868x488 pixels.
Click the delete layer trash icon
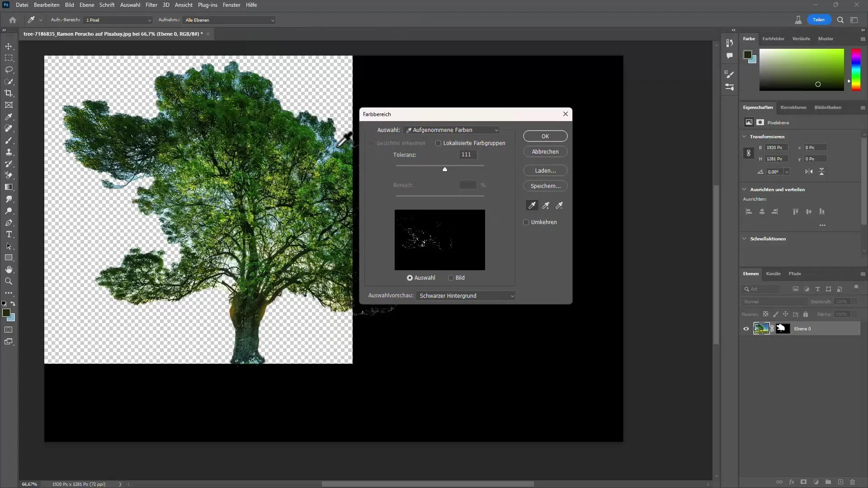pyautogui.click(x=853, y=482)
